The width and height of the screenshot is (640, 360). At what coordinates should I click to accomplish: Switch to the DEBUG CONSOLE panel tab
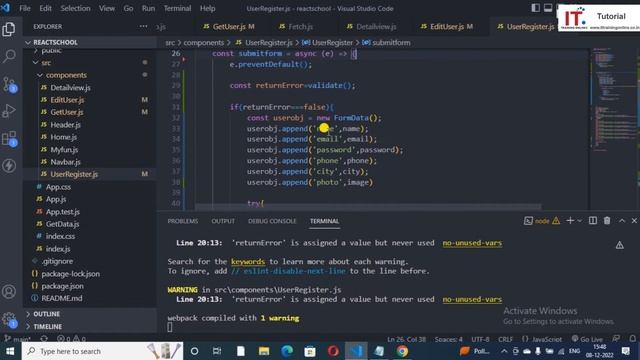[272, 221]
